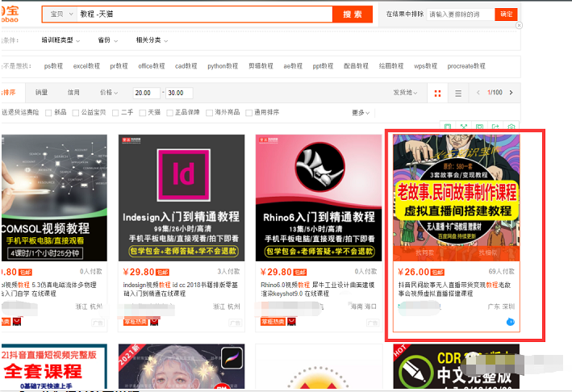Click the office教程 suggestion
This screenshot has width=572, height=392.
click(152, 66)
